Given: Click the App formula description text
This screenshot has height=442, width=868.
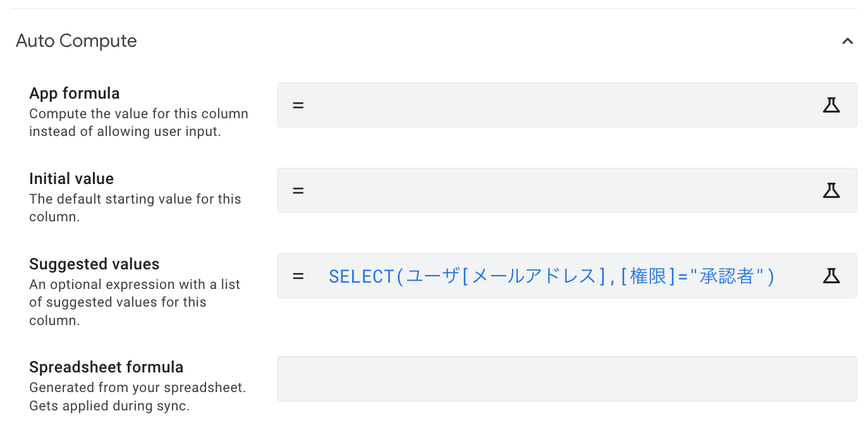Looking at the screenshot, I should (138, 123).
